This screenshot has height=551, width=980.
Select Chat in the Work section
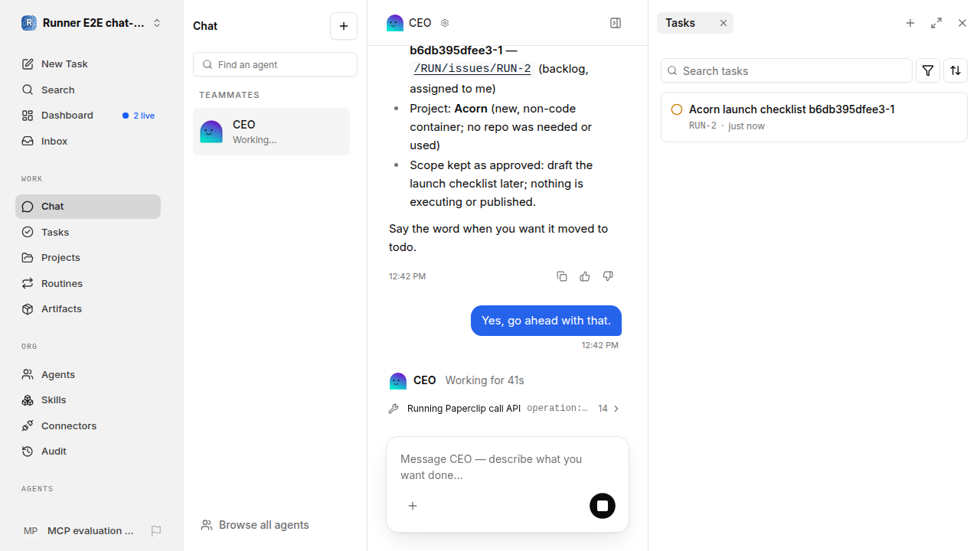(88, 207)
